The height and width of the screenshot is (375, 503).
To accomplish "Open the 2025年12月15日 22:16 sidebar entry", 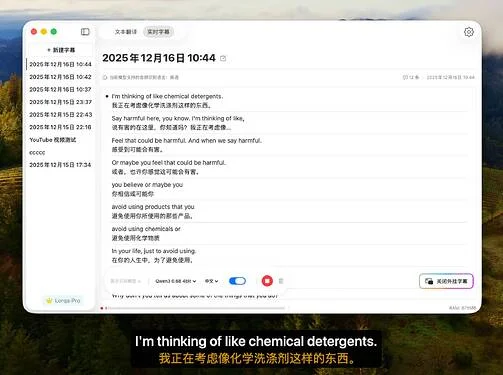I will 60,127.
